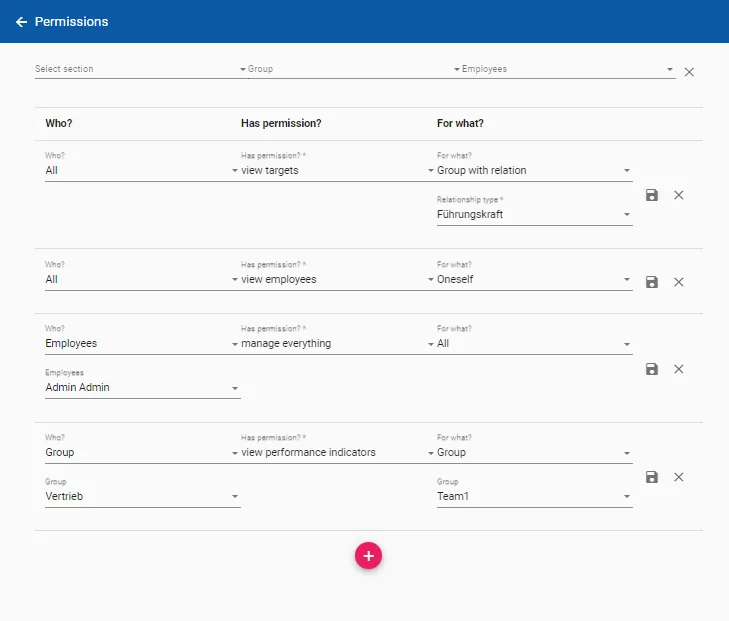Remove the 'view performance indicators' row
Screen dimensions: 729x621
[679, 477]
